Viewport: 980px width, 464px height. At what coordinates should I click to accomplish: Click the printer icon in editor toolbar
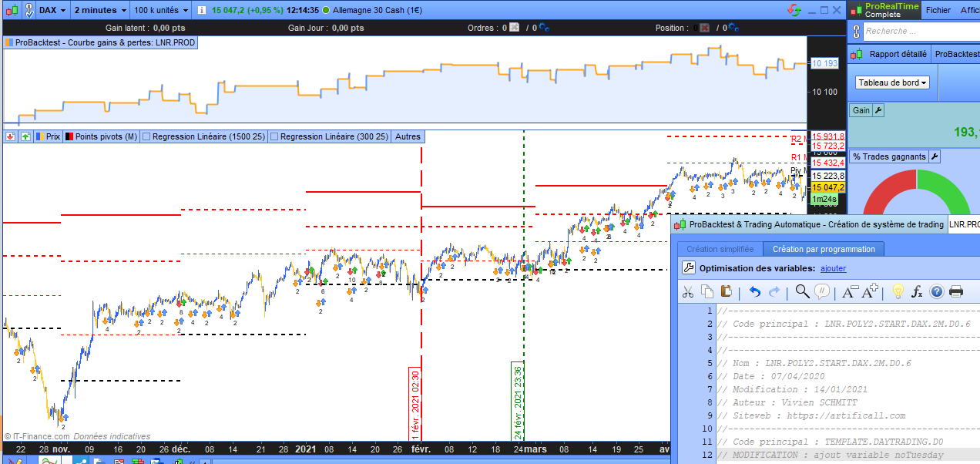tap(956, 291)
